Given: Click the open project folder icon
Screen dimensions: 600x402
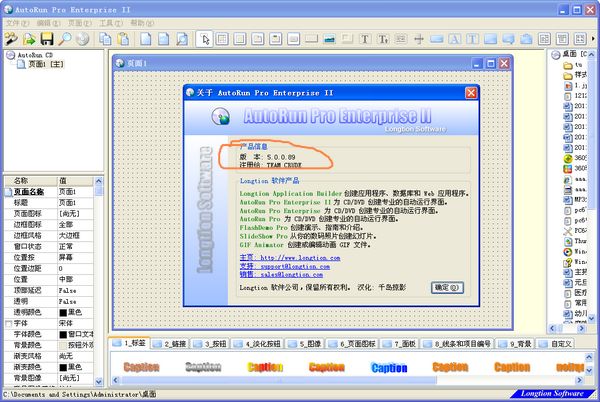Looking at the screenshot, I should click(x=29, y=39).
